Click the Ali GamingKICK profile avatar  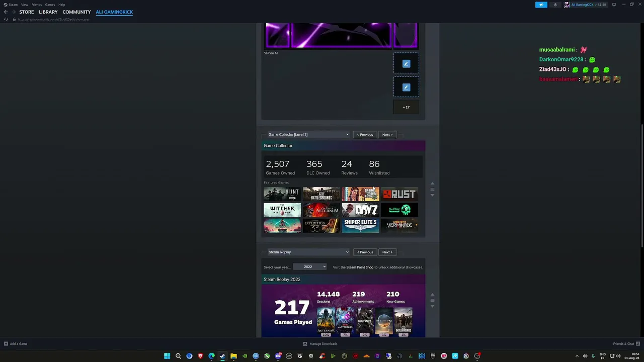pos(567,5)
